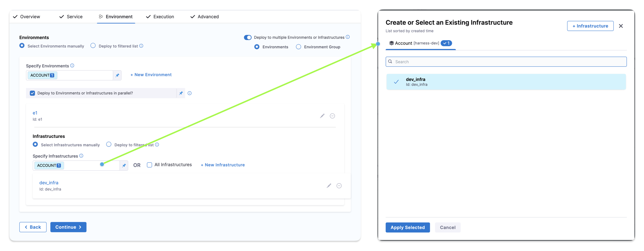Close the infrastructure selection dialog
This screenshot has width=644, height=251.
pyautogui.click(x=620, y=26)
